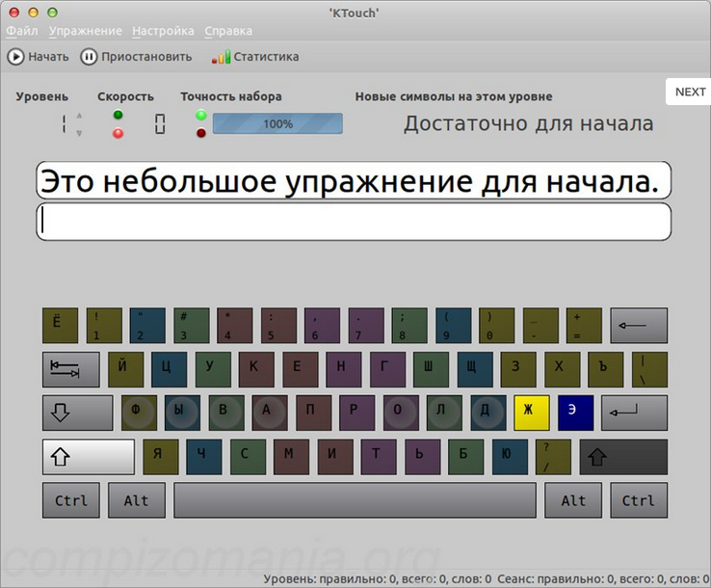Viewport: 711px width, 588px height.
Task: Click the Ф home-row key
Action: coord(139,413)
